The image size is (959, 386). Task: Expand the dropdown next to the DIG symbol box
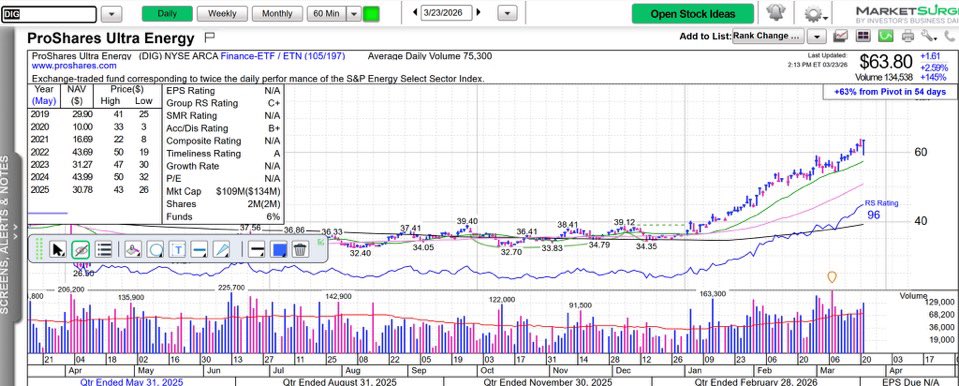(x=111, y=14)
